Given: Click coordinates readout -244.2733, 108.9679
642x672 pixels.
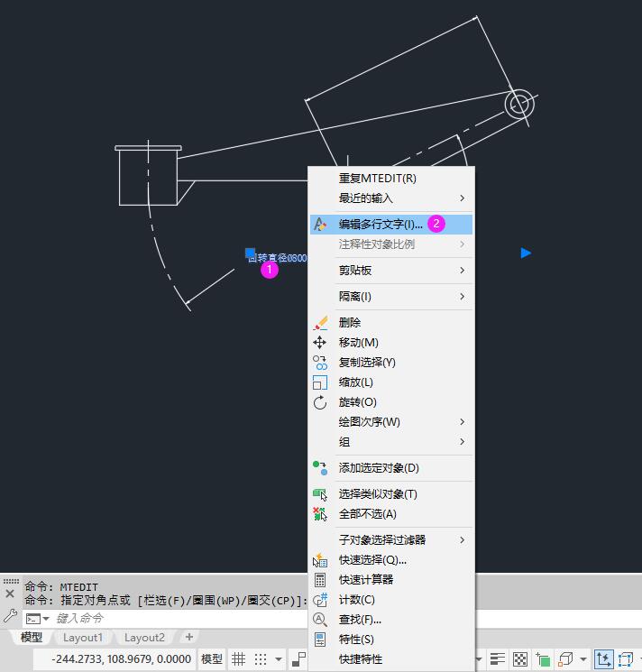Looking at the screenshot, I should 121,658.
